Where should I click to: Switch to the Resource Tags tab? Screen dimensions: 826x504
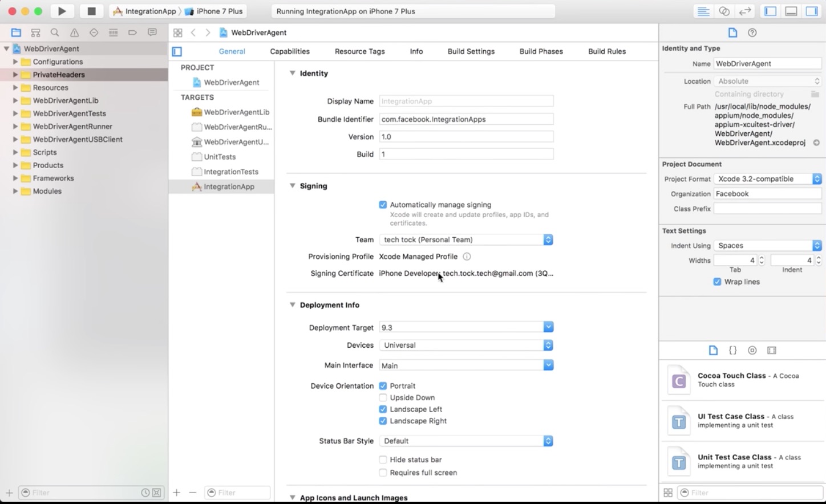coord(360,51)
